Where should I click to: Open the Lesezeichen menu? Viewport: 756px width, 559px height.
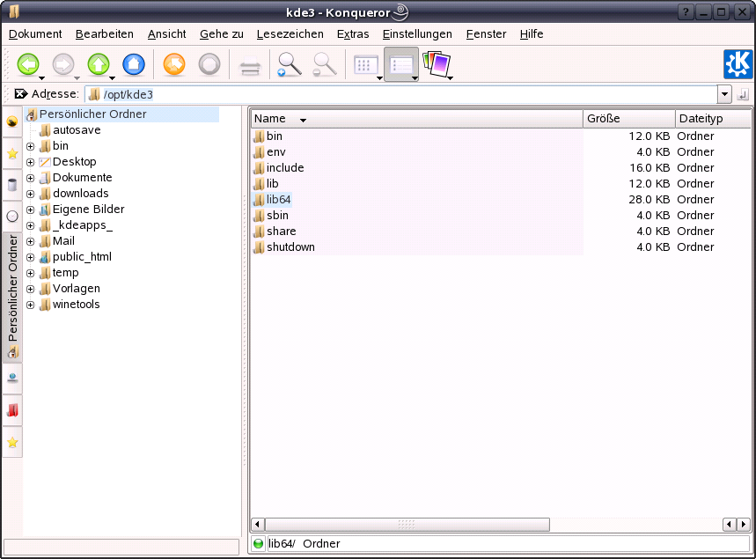(x=290, y=34)
